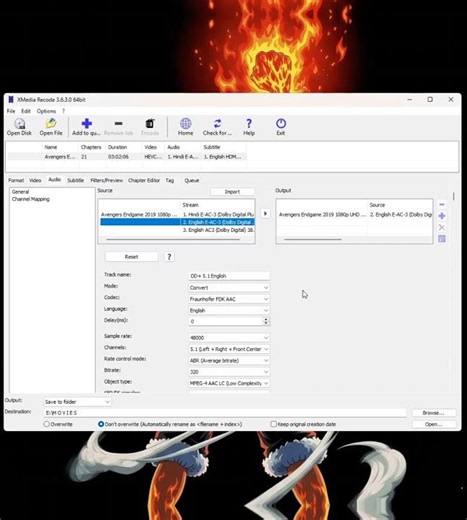Click the Open File toolbar icon
Screen dimensions: 467x520
pyautogui.click(x=51, y=127)
